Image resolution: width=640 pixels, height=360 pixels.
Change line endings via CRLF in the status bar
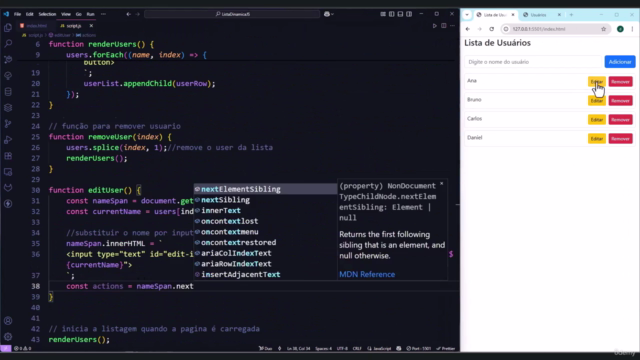[357, 349]
